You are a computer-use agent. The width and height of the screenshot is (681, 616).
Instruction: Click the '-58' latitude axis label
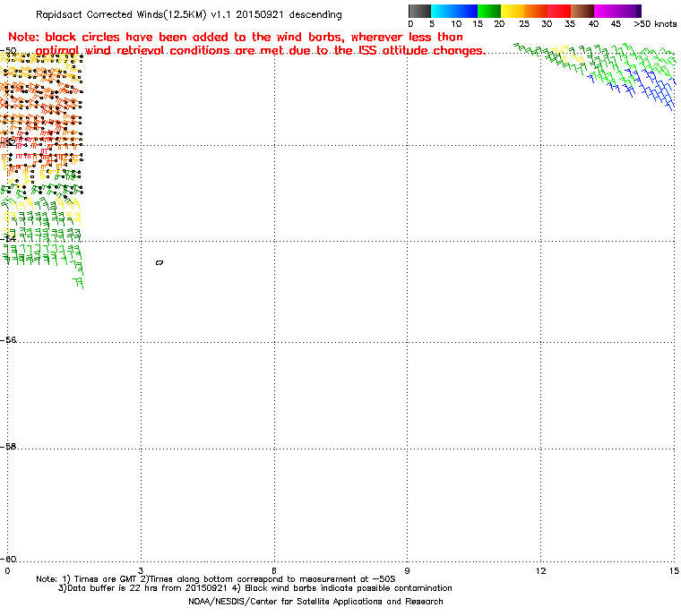pyautogui.click(x=8, y=446)
